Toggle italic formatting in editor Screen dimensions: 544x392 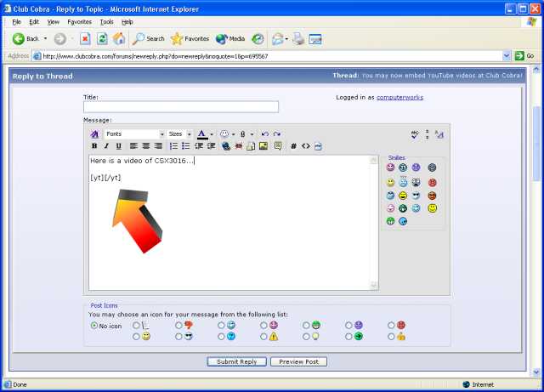[x=106, y=146]
